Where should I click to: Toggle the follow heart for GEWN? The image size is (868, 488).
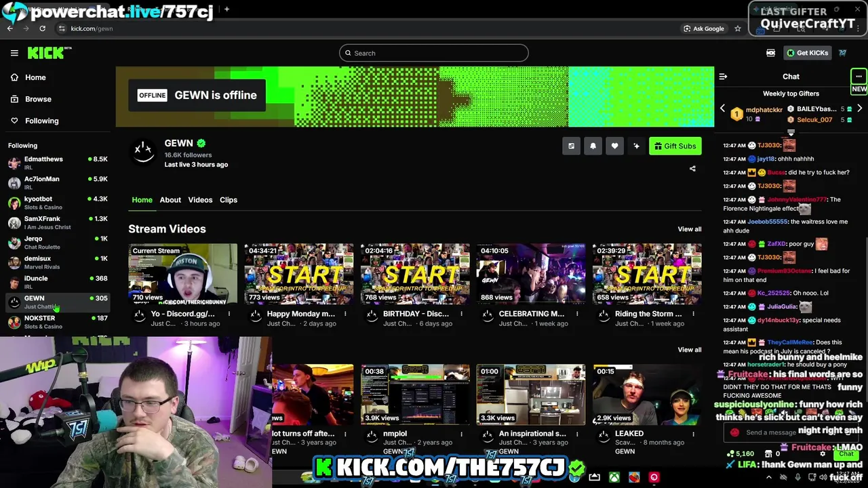pos(614,146)
